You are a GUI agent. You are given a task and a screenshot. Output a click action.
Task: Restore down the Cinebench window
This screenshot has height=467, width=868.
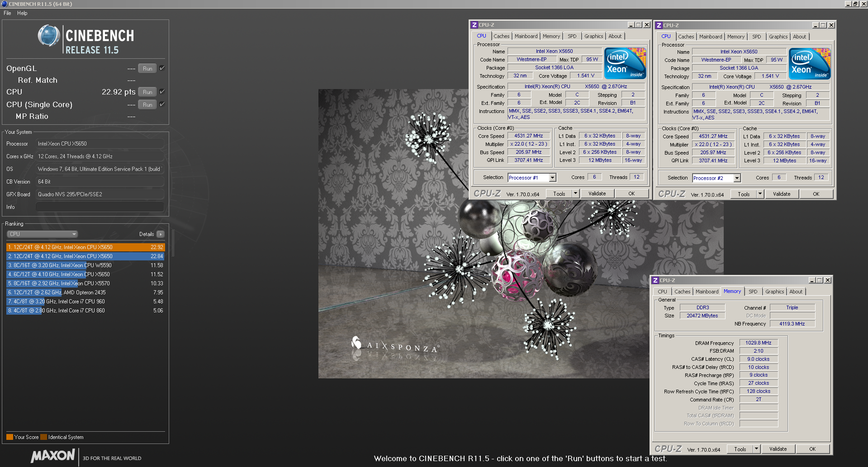click(x=855, y=4)
